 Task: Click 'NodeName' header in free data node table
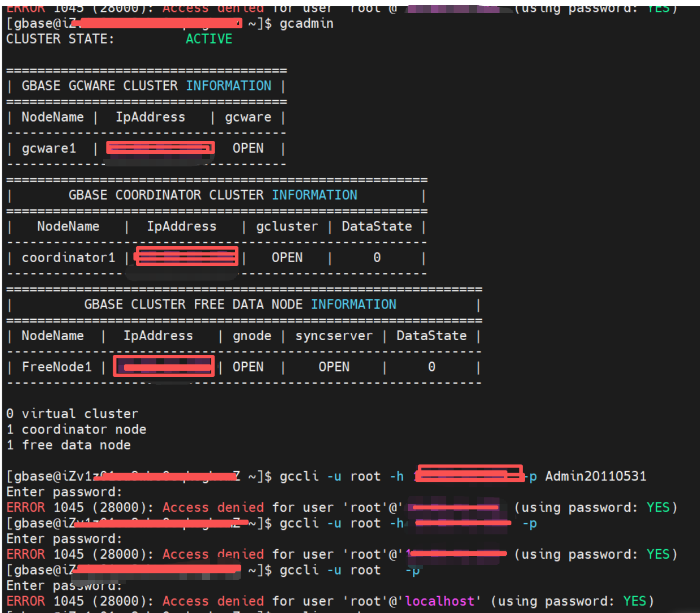53,336
